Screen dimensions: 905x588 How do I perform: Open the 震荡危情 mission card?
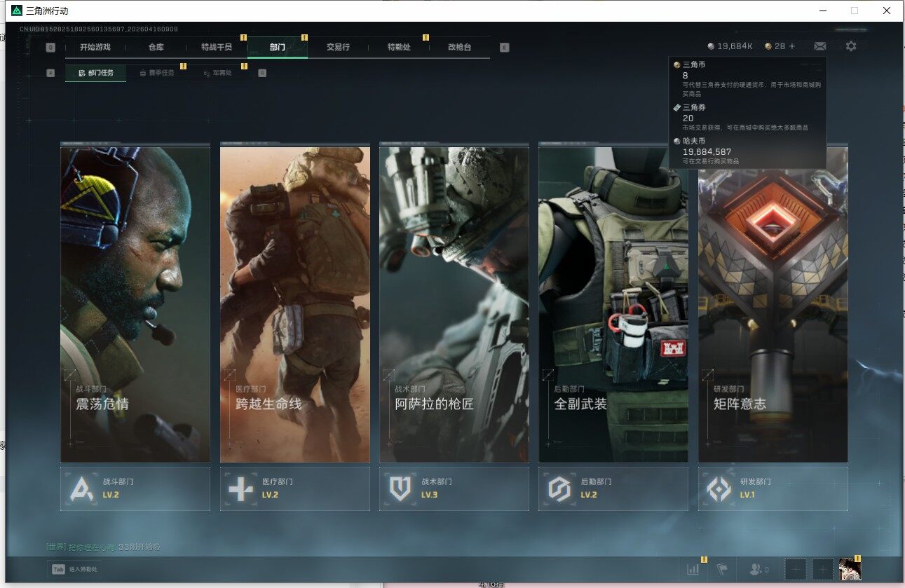pyautogui.click(x=135, y=304)
